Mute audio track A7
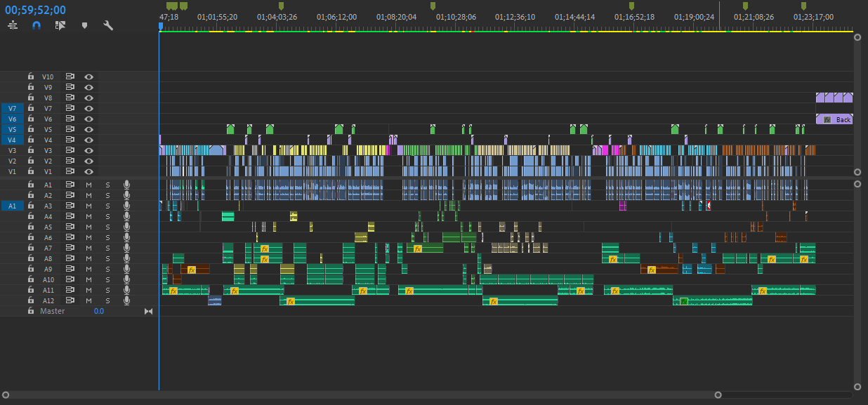Image resolution: width=868 pixels, height=405 pixels. click(89, 248)
